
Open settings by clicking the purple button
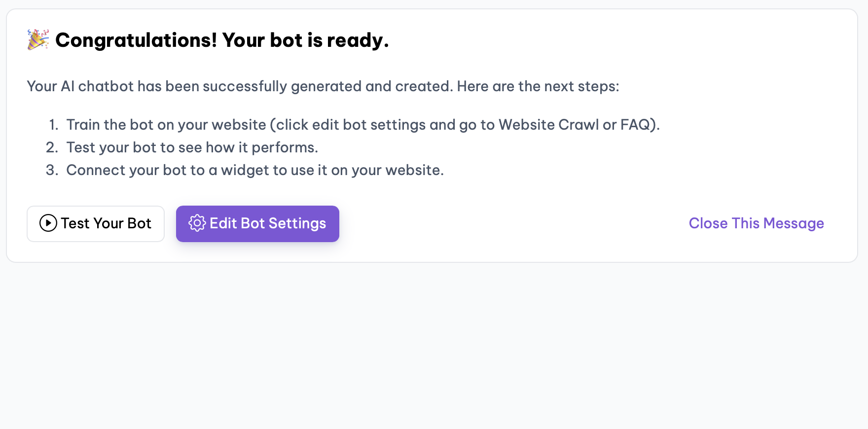(257, 223)
